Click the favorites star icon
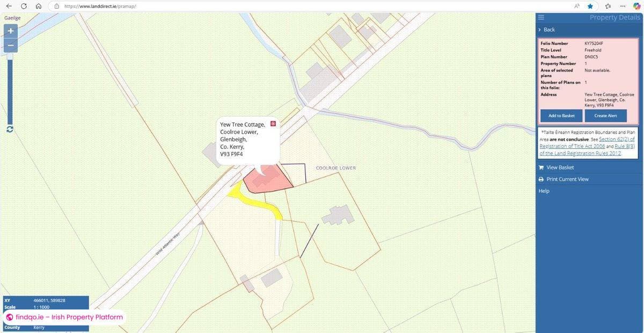The image size is (644, 333). tap(590, 6)
